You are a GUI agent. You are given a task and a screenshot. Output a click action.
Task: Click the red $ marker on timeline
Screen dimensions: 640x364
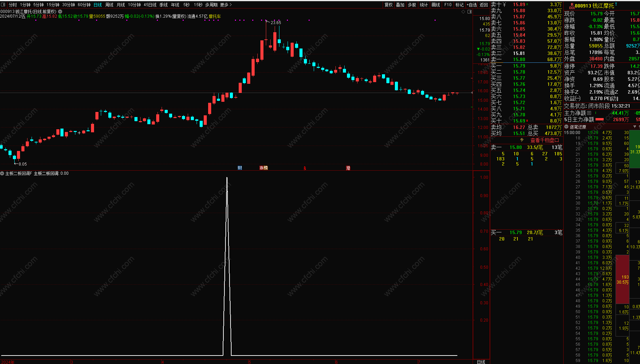pos(305,168)
